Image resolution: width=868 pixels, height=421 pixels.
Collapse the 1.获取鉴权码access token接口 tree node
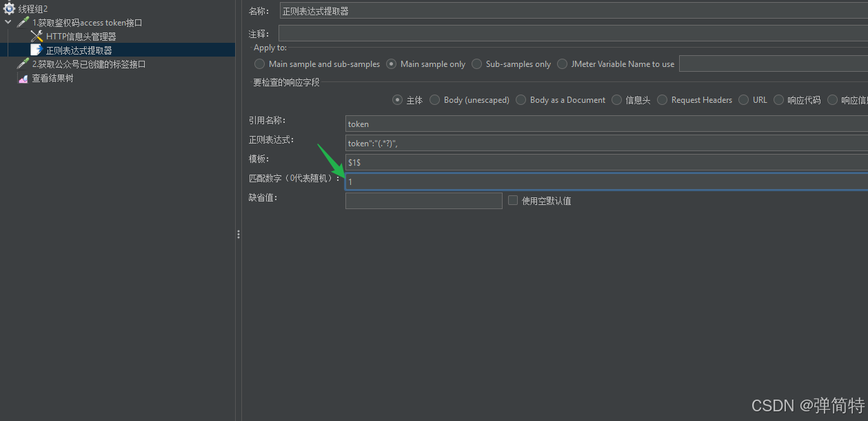pyautogui.click(x=8, y=22)
